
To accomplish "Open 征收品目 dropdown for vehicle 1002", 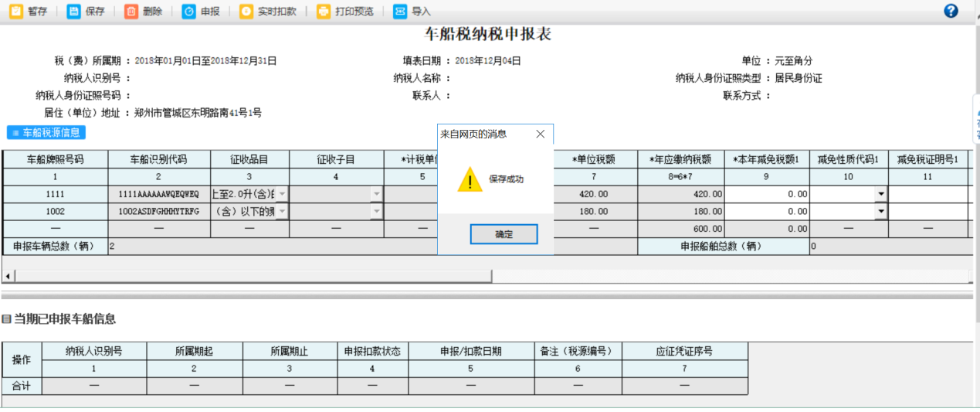I will pyautogui.click(x=282, y=211).
